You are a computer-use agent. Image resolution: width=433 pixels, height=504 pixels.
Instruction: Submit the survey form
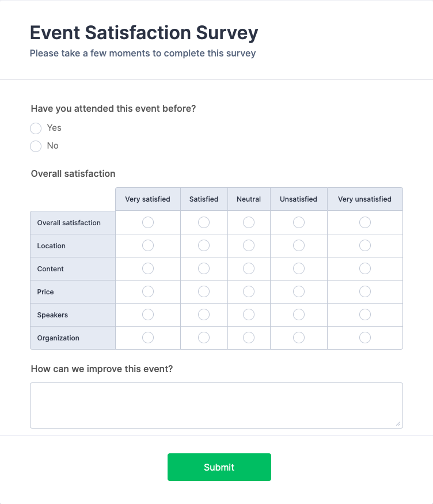tap(219, 467)
